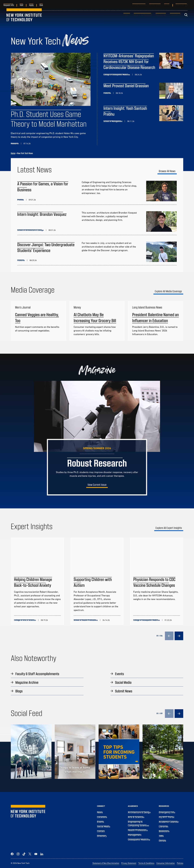Click Visit in top bar
Image resolution: width=194 pixels, height=868 pixels.
[x=22, y=5]
